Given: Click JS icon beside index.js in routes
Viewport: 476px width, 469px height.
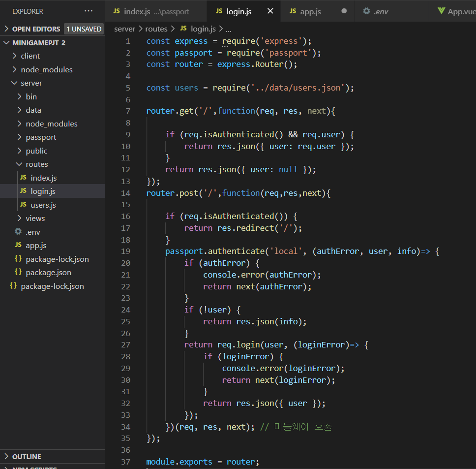Looking at the screenshot, I should pos(24,178).
